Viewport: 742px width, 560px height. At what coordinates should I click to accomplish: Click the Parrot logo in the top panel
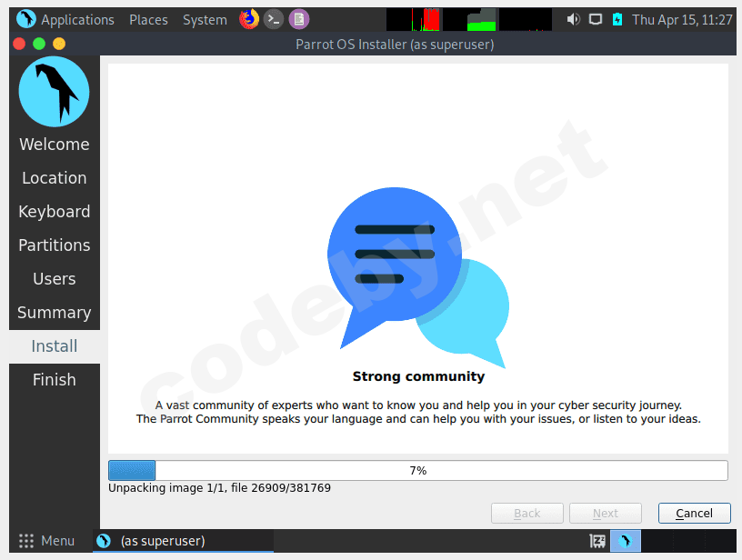tap(26, 19)
